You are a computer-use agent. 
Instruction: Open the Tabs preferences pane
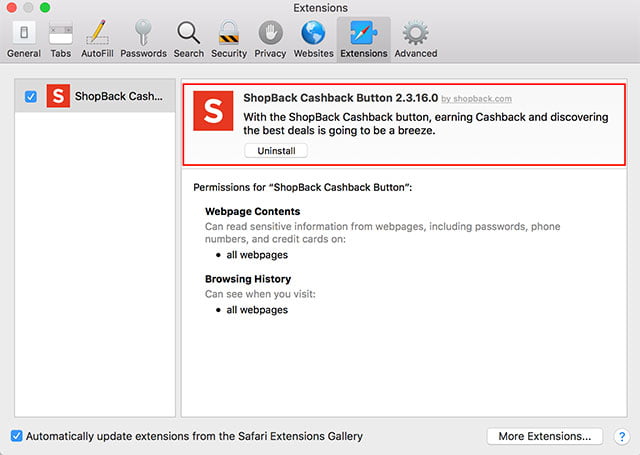pos(60,39)
